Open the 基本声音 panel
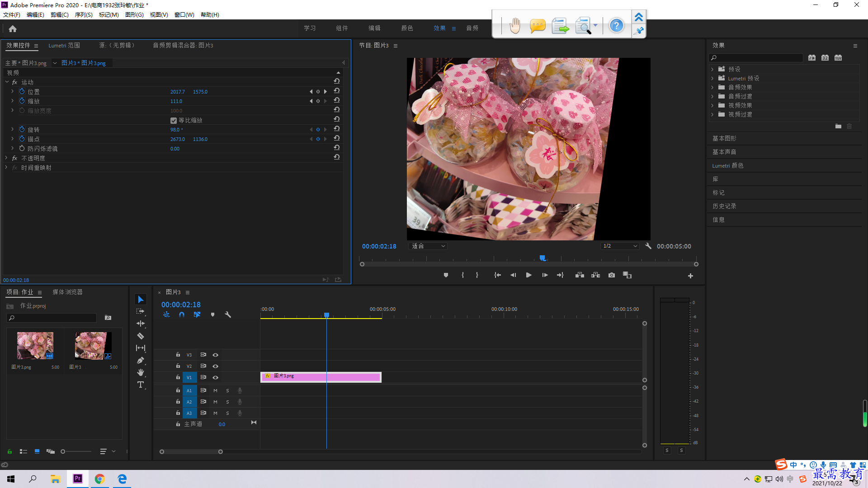 (x=724, y=152)
